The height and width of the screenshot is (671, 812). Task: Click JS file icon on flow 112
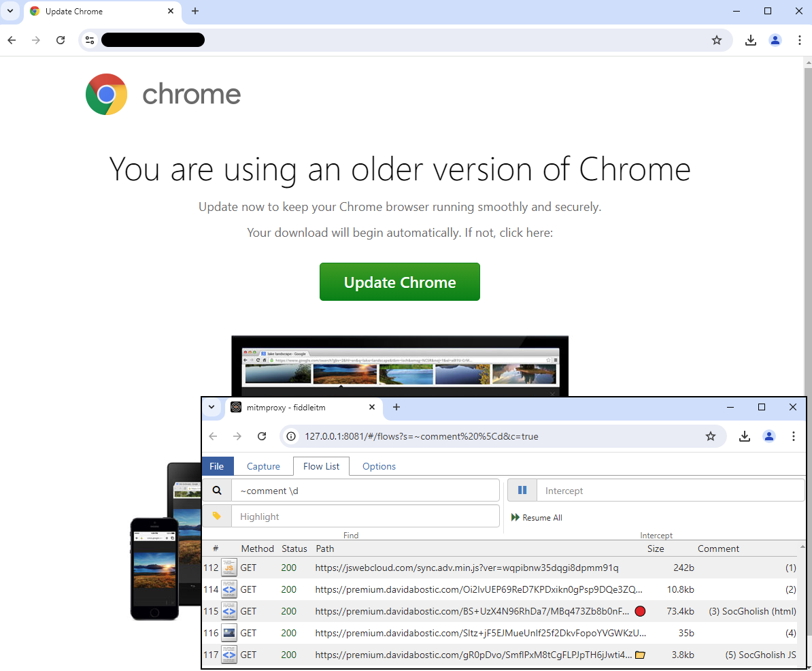(x=229, y=568)
